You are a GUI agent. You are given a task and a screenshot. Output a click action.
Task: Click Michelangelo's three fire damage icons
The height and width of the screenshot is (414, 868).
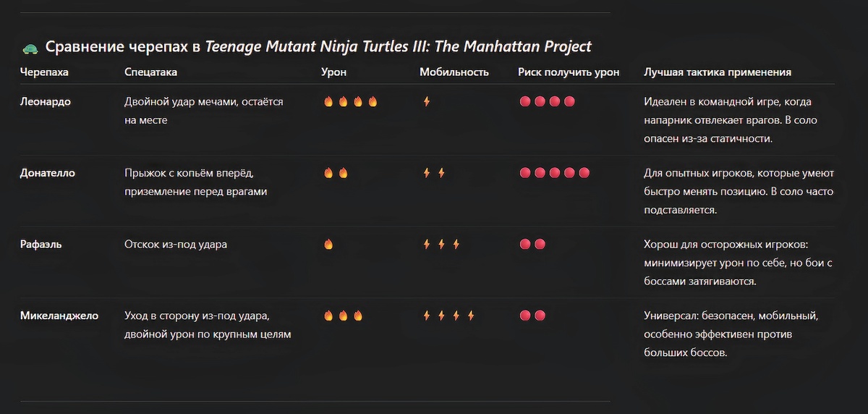[343, 316]
